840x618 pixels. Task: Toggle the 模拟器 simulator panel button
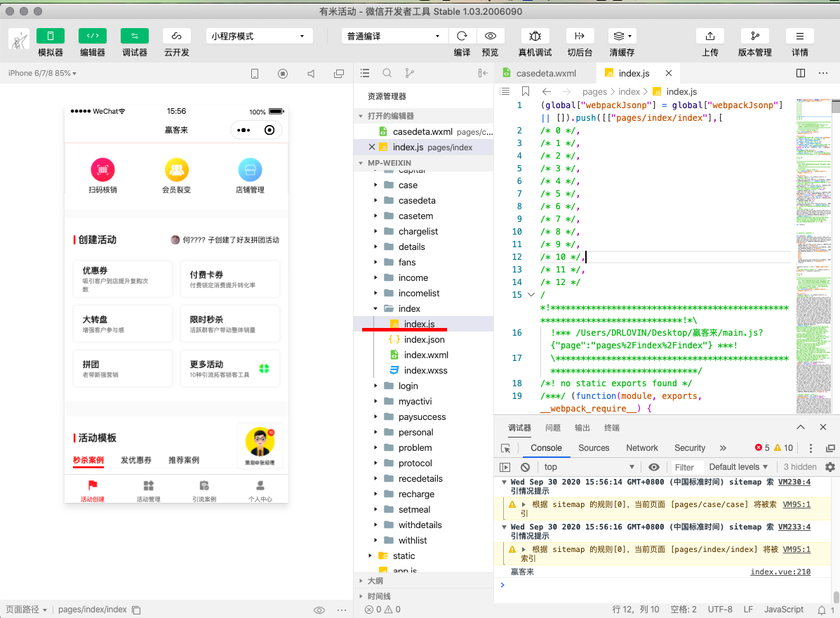click(51, 36)
